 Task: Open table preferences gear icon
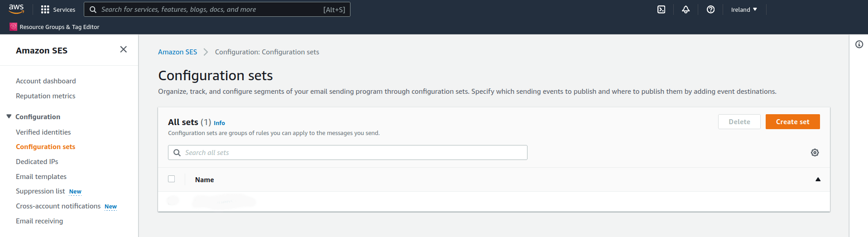pos(815,153)
